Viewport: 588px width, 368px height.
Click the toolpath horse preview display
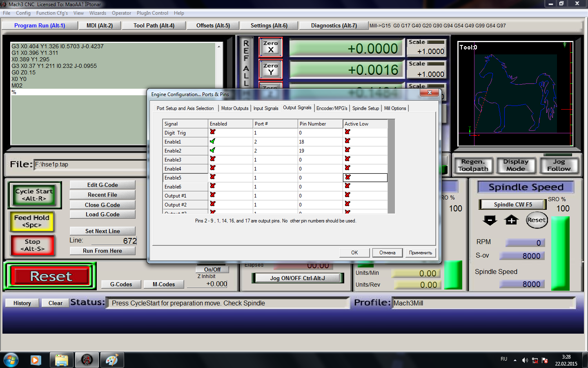pyautogui.click(x=515, y=94)
